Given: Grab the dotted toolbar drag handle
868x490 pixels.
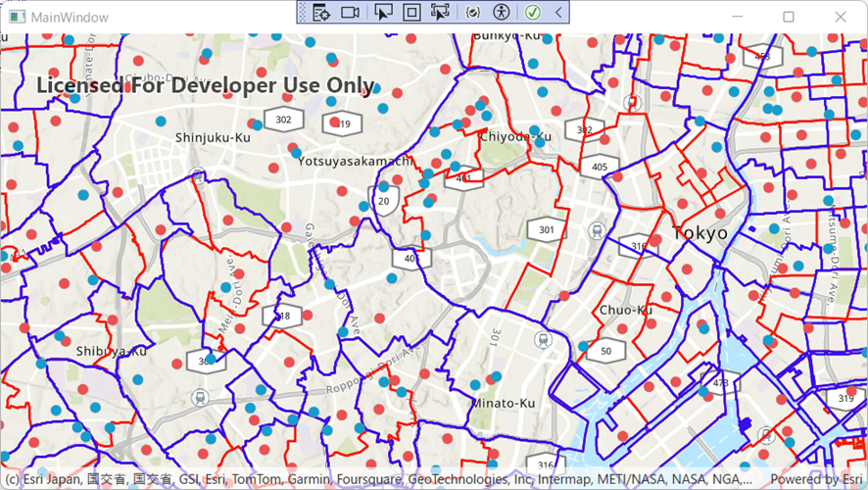Looking at the screenshot, I should coord(303,12).
